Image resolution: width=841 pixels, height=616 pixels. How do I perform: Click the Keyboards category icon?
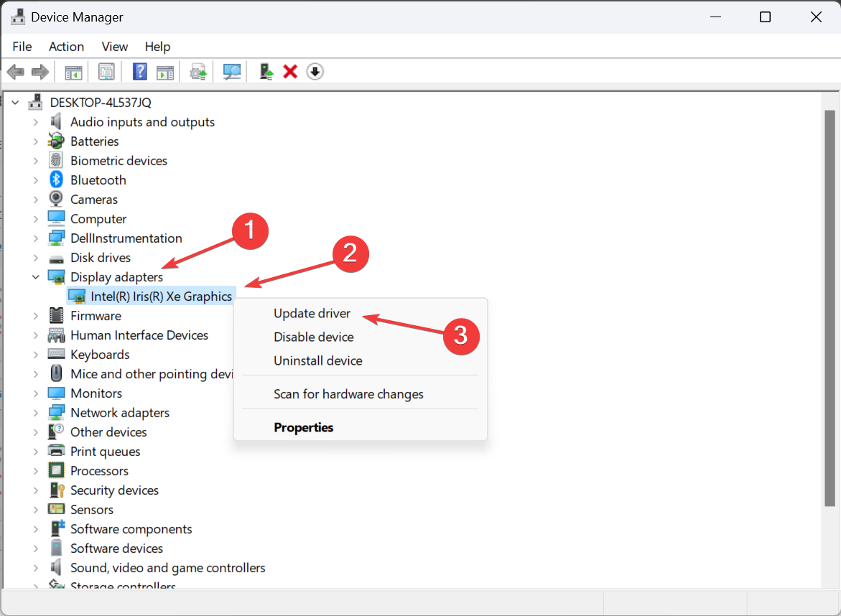(56, 354)
